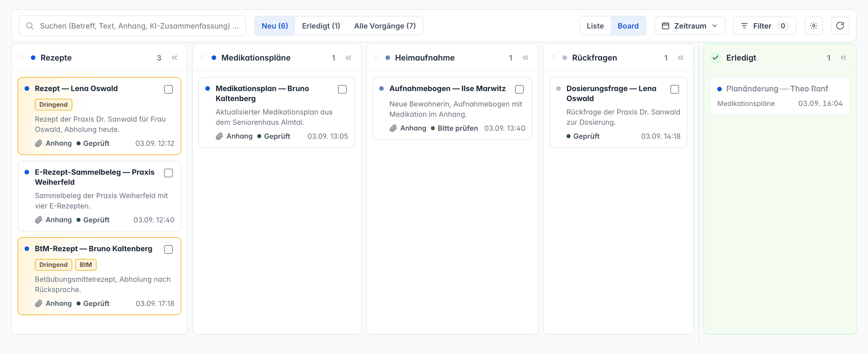Collapse the Medikationspläne column
The width and height of the screenshot is (868, 354).
point(348,58)
